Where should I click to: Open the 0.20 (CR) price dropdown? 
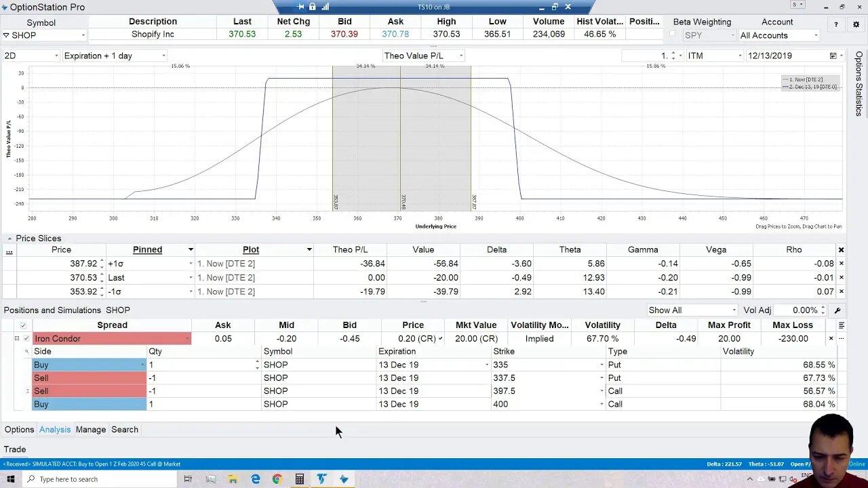(441, 338)
